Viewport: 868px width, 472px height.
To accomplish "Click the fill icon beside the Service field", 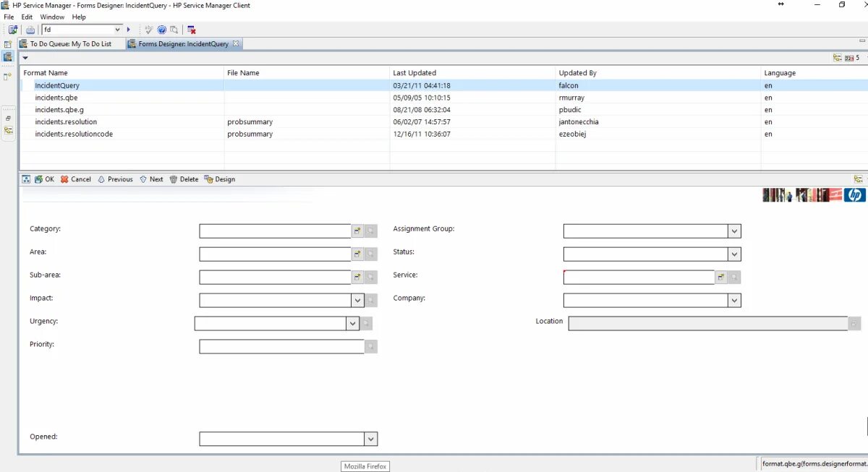I will [721, 278].
